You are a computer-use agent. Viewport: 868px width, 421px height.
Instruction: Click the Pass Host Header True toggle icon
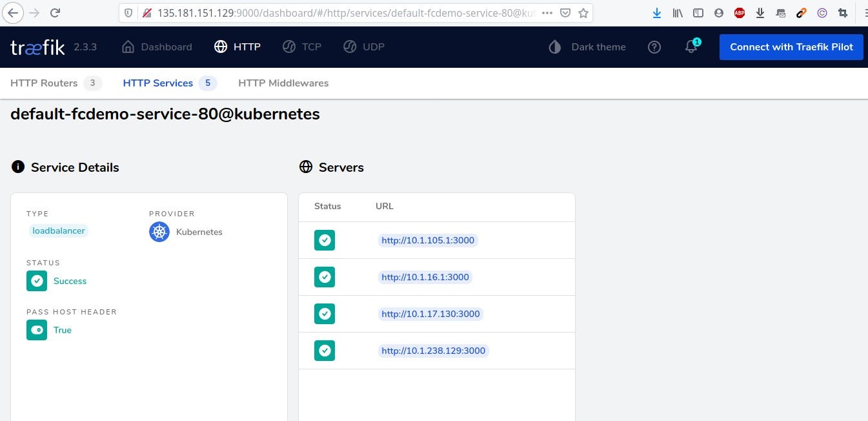(37, 330)
